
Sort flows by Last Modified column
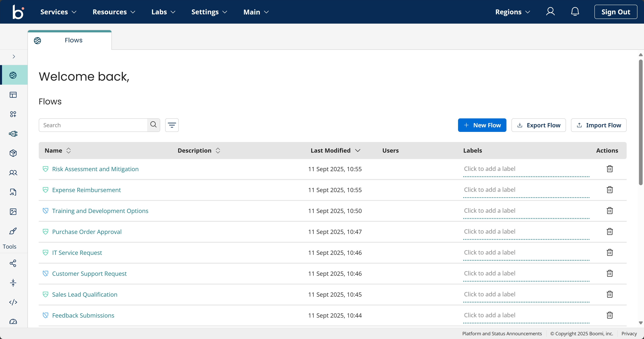click(x=335, y=150)
